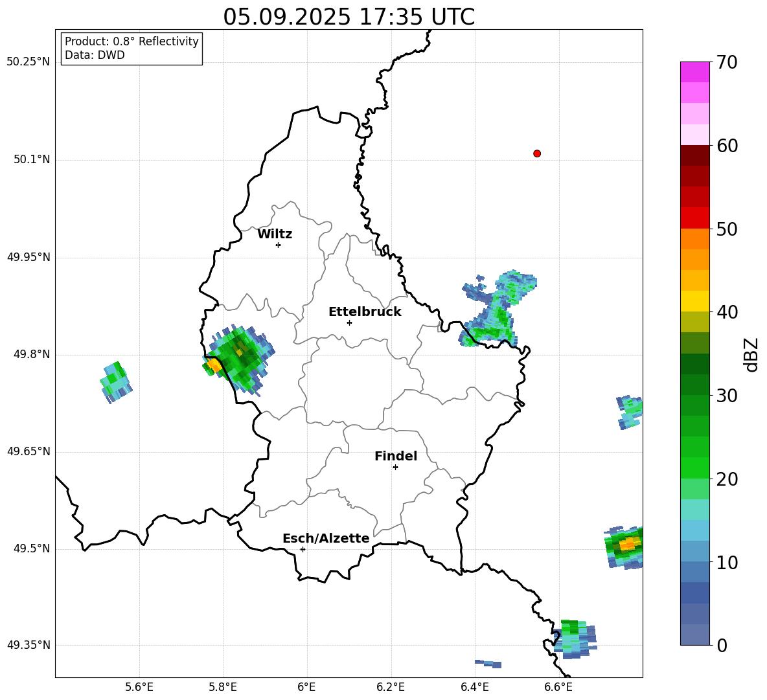Viewport: 767px width, 700px height.
Task: Click the colorbar 30 tick label
Action: point(727,396)
